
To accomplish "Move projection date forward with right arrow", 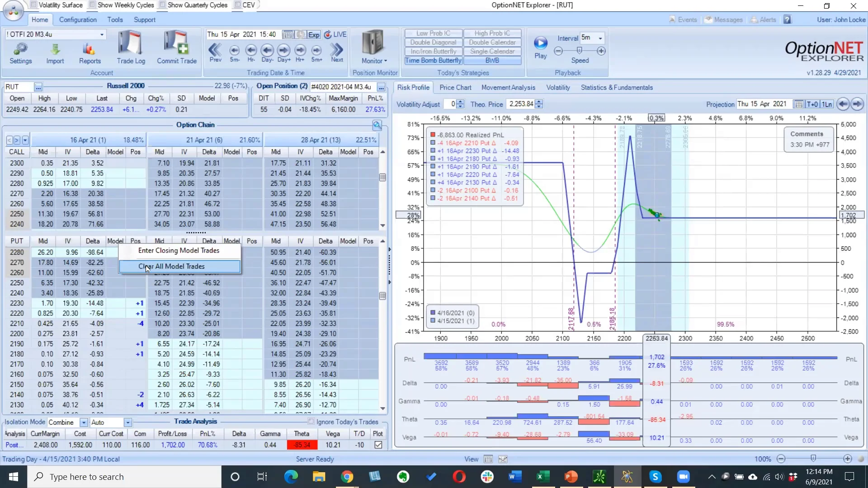I will [x=857, y=104].
